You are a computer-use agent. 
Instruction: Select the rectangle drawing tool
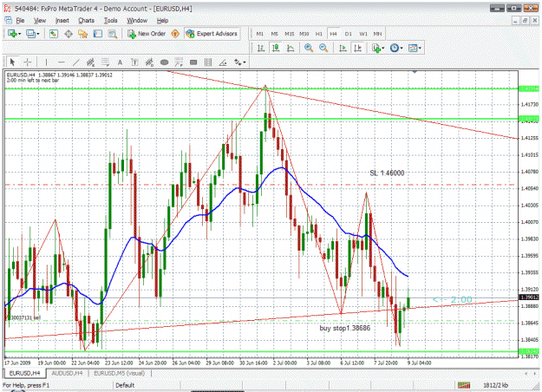coord(193,62)
